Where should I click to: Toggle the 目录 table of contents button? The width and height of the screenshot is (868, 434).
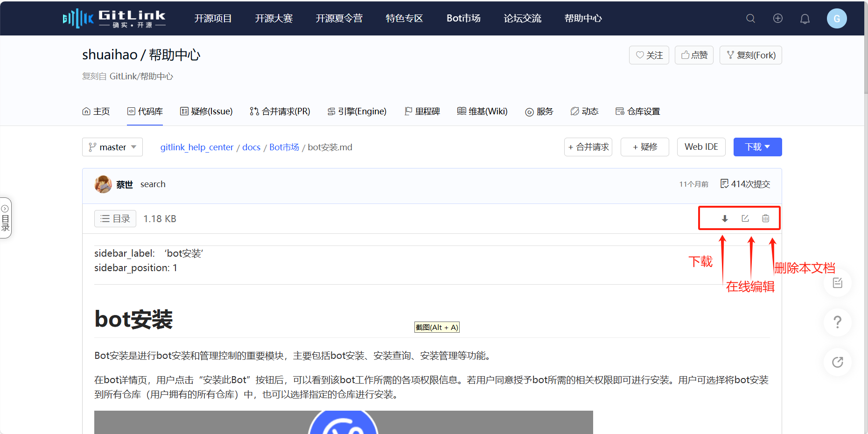[115, 218]
